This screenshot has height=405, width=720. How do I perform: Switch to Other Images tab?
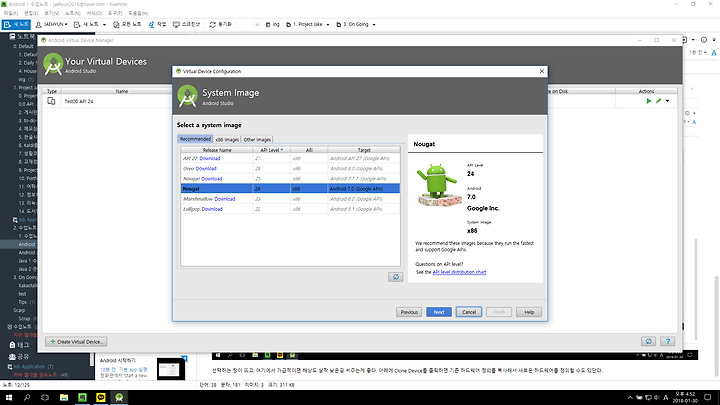[x=257, y=140]
